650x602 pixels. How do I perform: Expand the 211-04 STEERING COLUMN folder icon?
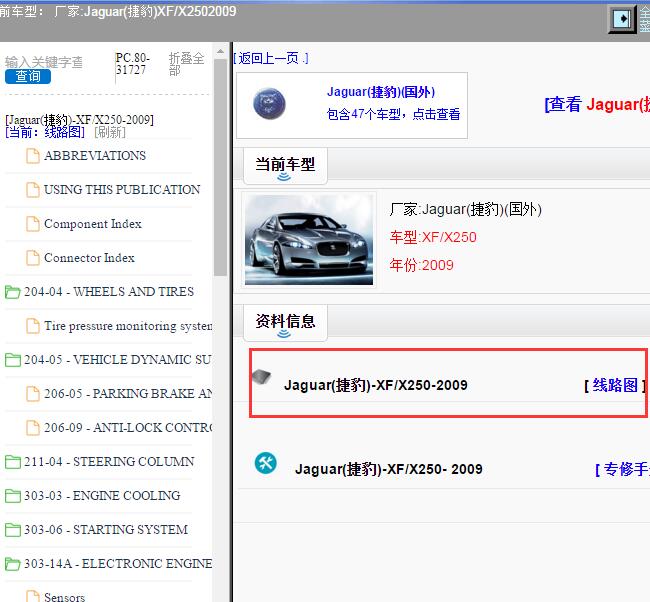tap(12, 462)
